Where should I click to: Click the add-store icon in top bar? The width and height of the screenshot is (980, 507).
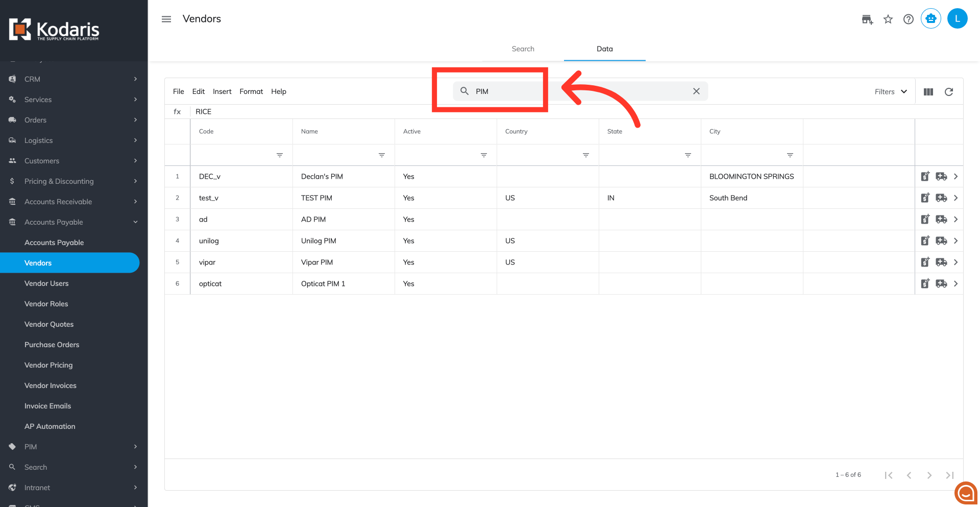click(867, 19)
